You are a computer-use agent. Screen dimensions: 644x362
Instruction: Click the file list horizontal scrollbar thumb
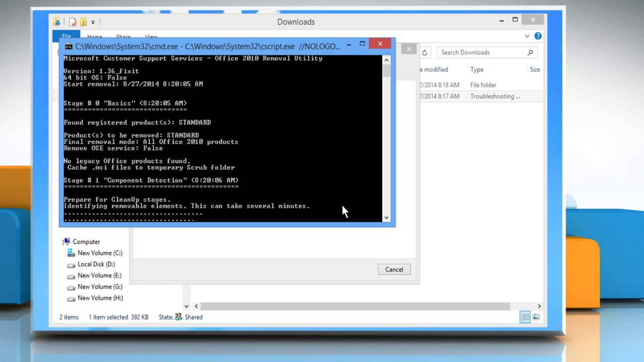click(355, 306)
